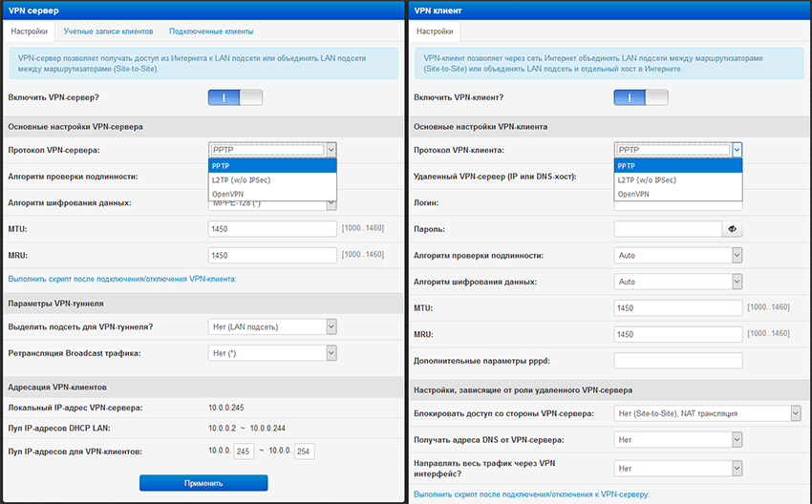812x504 pixels.
Task: Open script link after VPN-клиента connect
Action: (x=122, y=279)
